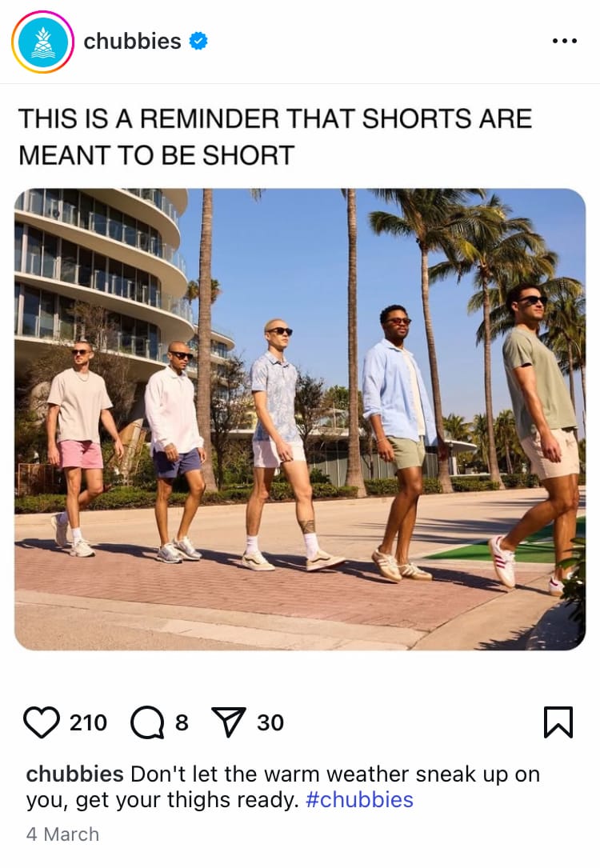Click the caption text about warm weather

282,786
